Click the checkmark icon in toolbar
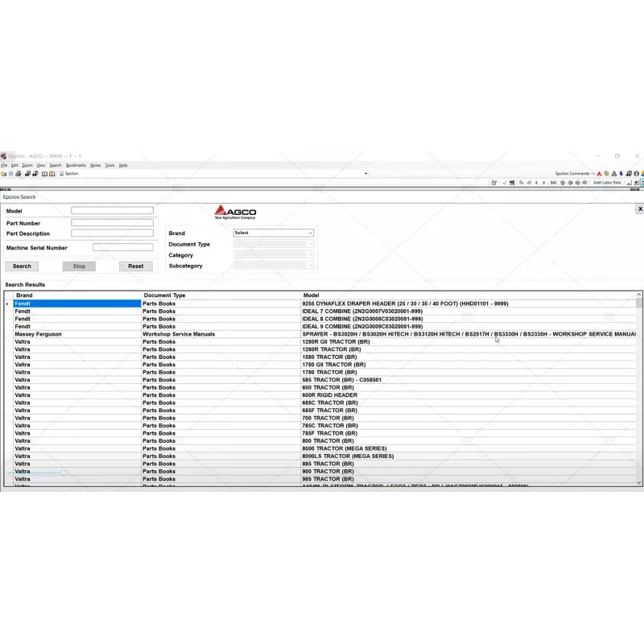 (504, 183)
